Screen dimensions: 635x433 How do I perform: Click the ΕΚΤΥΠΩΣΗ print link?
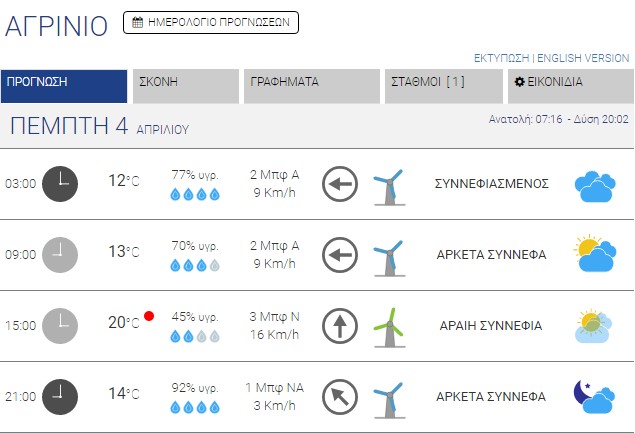tap(501, 58)
